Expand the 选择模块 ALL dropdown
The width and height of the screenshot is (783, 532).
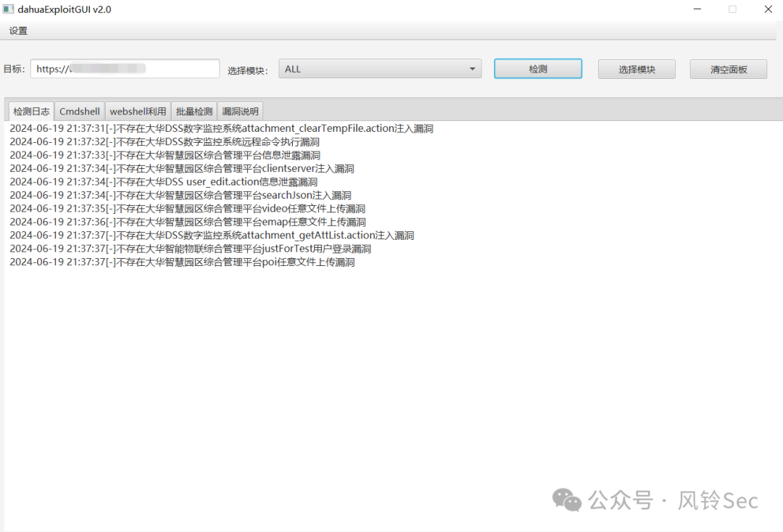click(380, 69)
